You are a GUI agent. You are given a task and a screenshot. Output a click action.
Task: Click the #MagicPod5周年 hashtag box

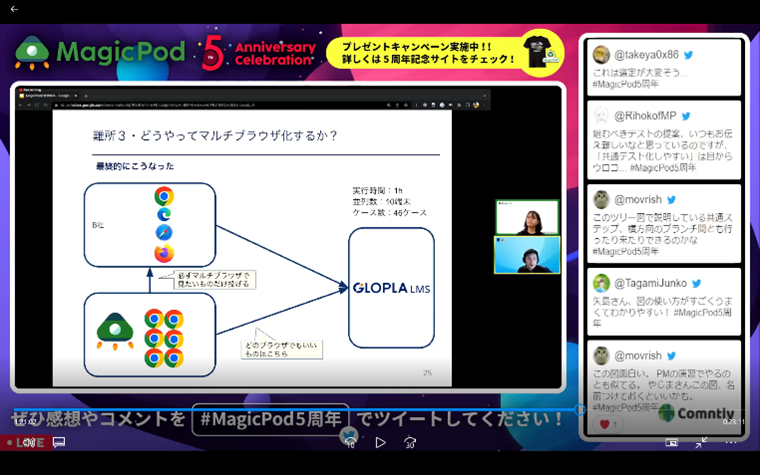270,419
